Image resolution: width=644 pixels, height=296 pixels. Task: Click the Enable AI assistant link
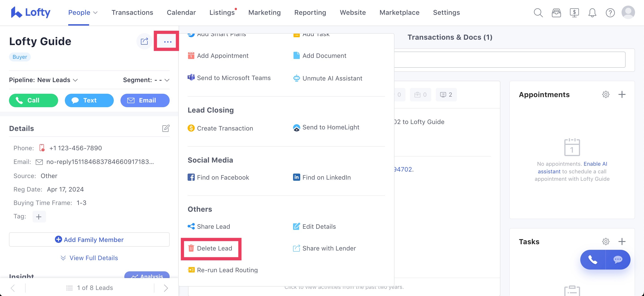click(x=595, y=164)
